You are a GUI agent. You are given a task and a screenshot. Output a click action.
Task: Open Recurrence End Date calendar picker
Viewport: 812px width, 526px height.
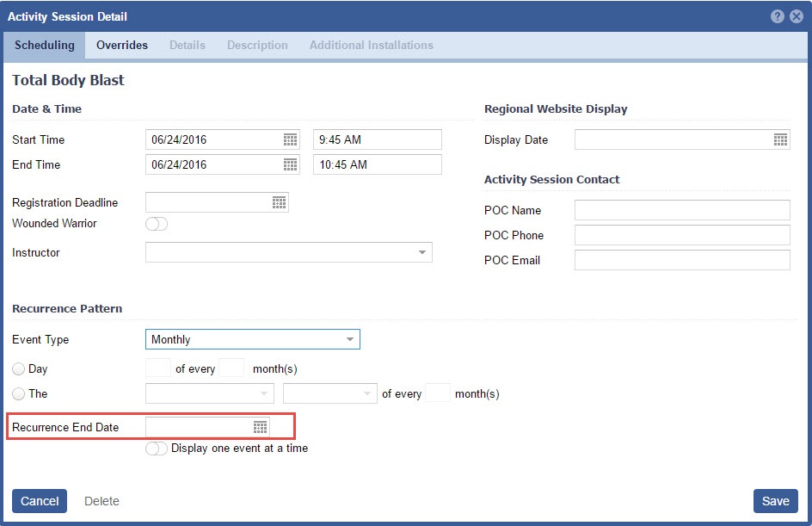point(260,427)
